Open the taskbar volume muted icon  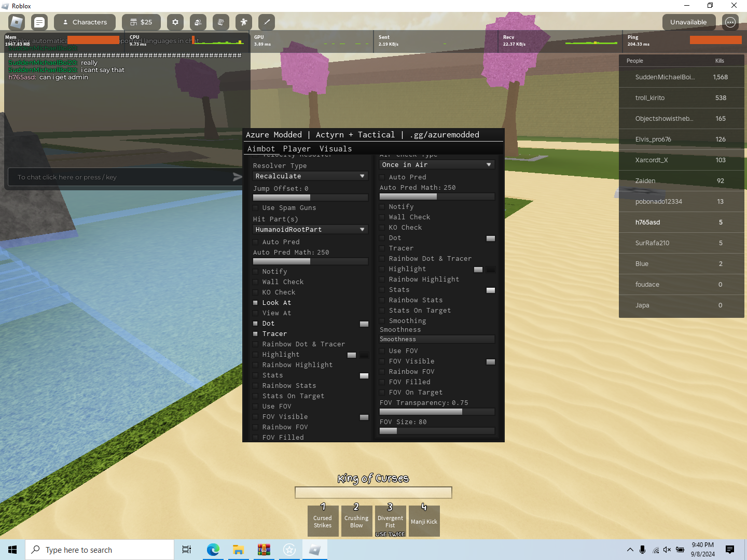click(x=667, y=550)
